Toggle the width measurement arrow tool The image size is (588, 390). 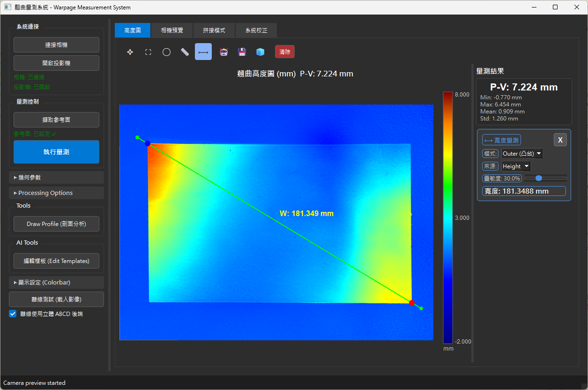(203, 52)
